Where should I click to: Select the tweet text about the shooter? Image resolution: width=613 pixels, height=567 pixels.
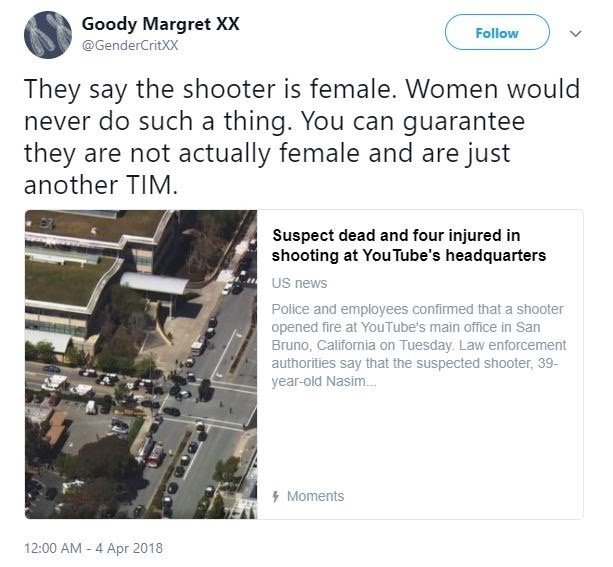(301, 137)
